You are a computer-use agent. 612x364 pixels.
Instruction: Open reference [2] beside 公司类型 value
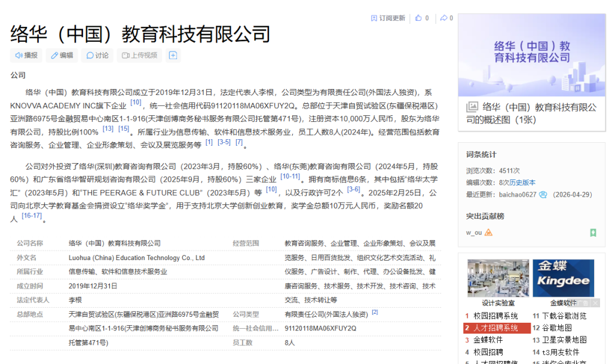(375, 312)
